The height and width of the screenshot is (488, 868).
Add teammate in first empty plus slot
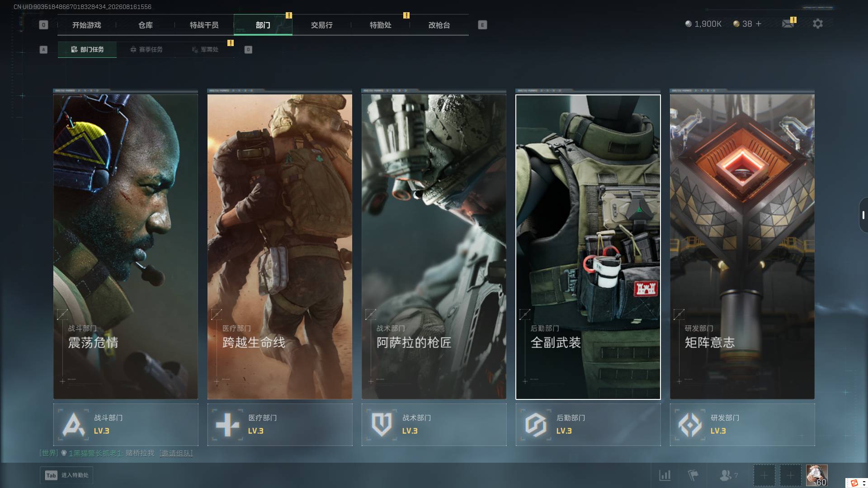click(764, 476)
